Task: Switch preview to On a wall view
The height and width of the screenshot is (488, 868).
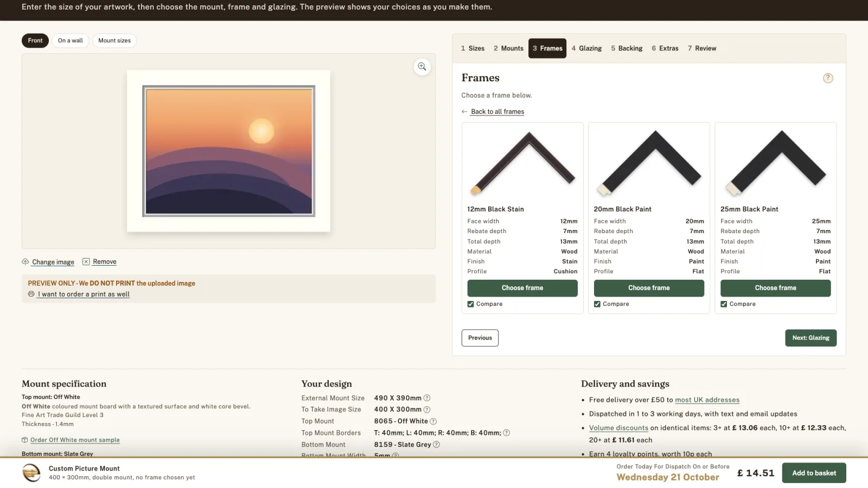Action: pyautogui.click(x=71, y=41)
